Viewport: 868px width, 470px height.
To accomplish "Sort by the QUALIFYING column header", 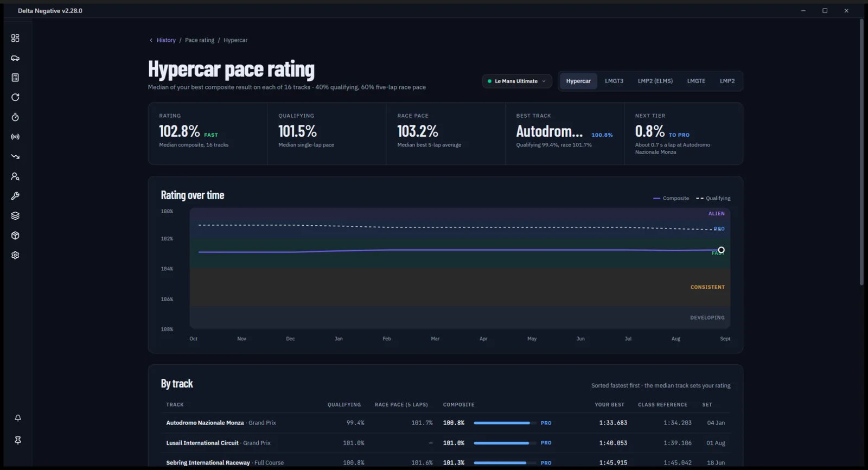I will point(344,404).
